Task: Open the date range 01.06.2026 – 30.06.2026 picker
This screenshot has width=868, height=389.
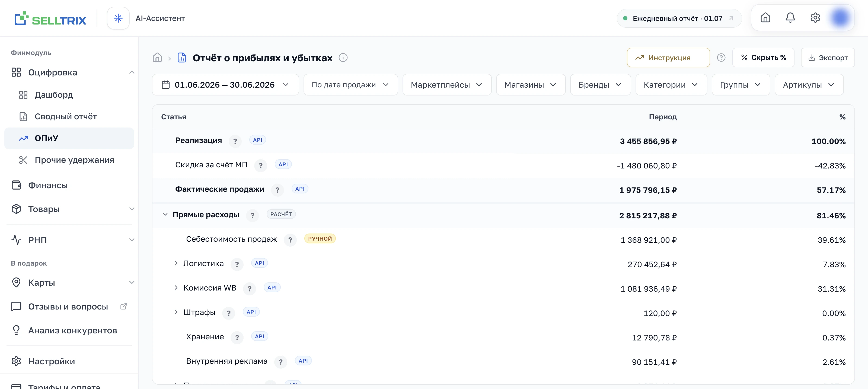Action: pos(225,85)
